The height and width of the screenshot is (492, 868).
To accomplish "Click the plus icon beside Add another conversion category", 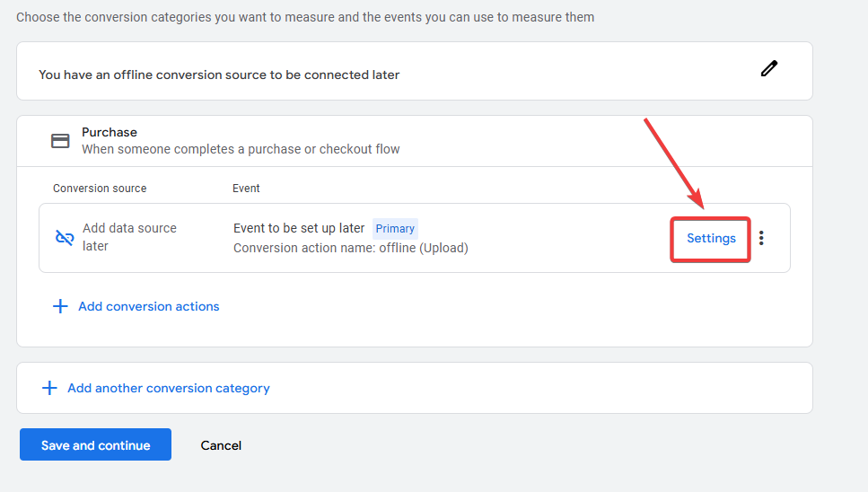I will 49,388.
